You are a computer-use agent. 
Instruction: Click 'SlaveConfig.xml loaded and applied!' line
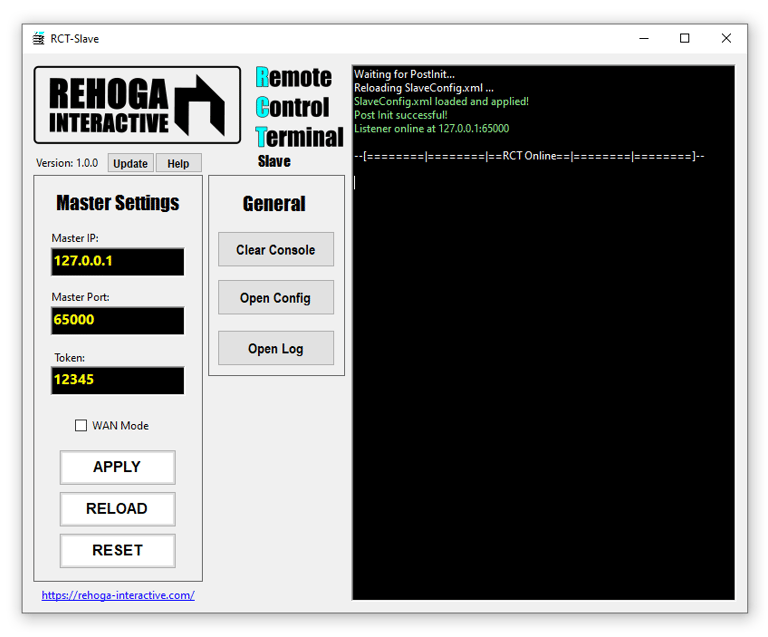coord(441,101)
